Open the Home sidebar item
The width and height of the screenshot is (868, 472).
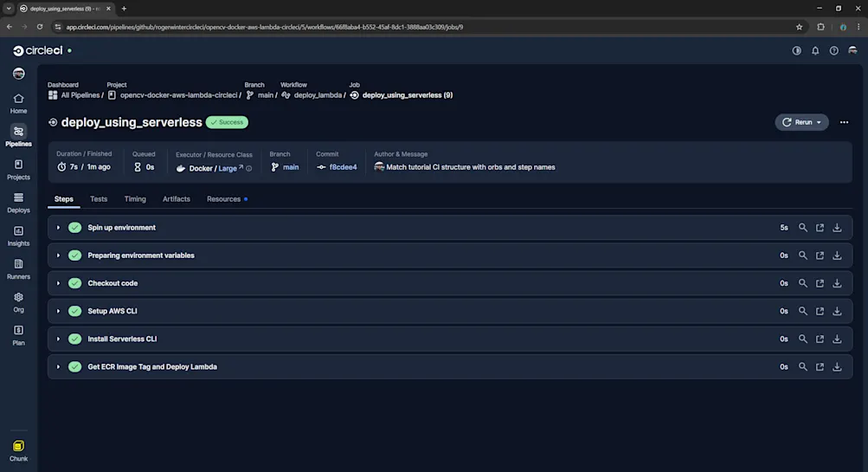click(18, 104)
